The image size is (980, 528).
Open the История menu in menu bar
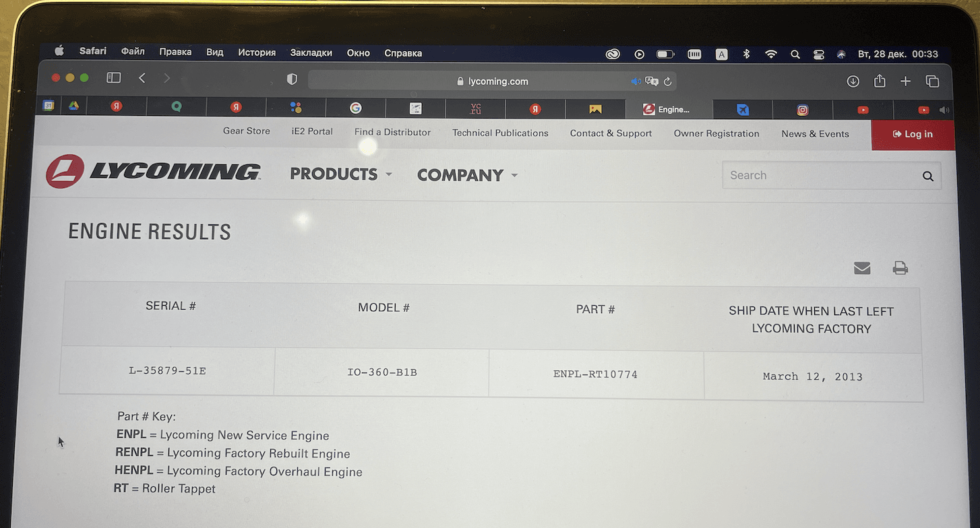click(x=256, y=53)
